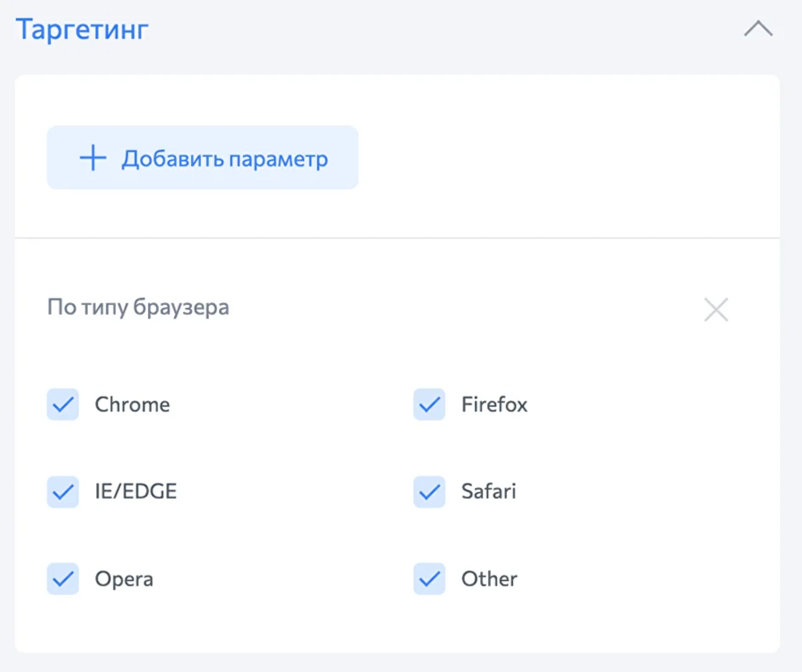Click the plus icon in add-parameter button
This screenshot has height=672, width=802.
(x=93, y=158)
